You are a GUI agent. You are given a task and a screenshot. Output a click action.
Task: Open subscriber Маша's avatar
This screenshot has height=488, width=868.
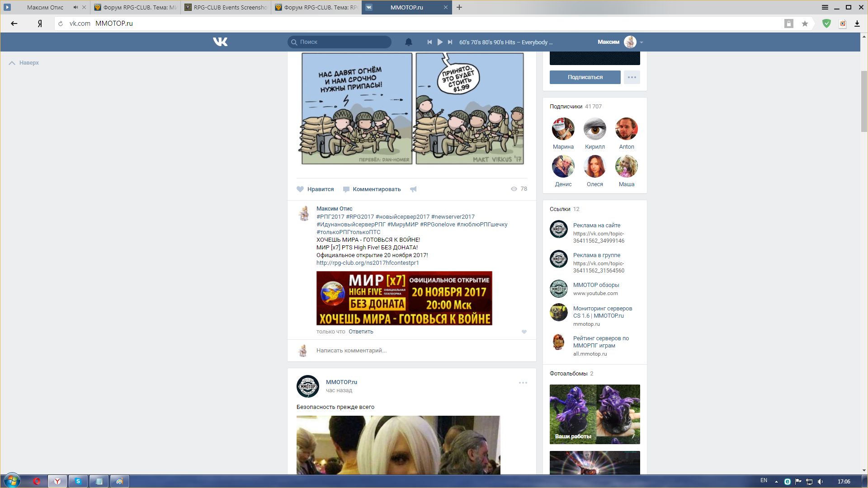coord(626,167)
